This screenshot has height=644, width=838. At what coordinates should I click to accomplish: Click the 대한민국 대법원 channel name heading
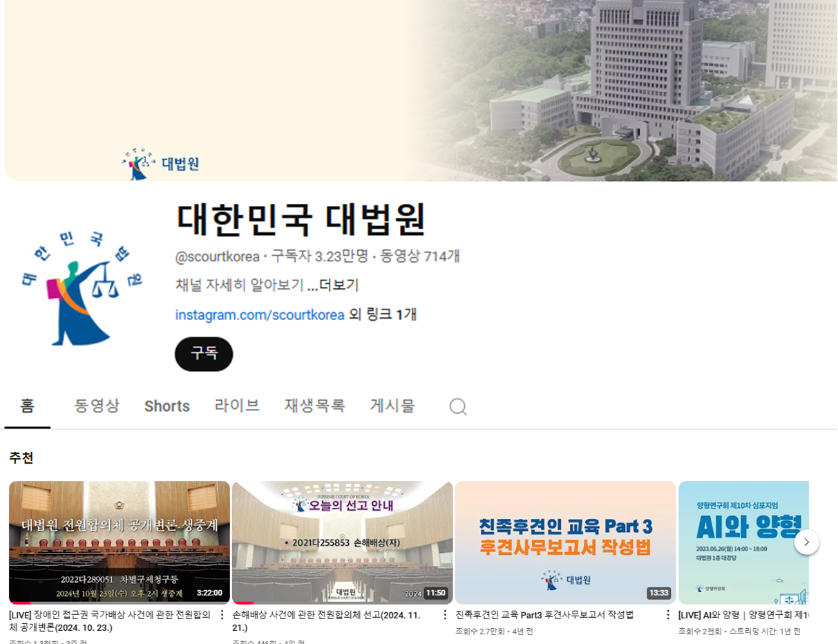tap(301, 220)
